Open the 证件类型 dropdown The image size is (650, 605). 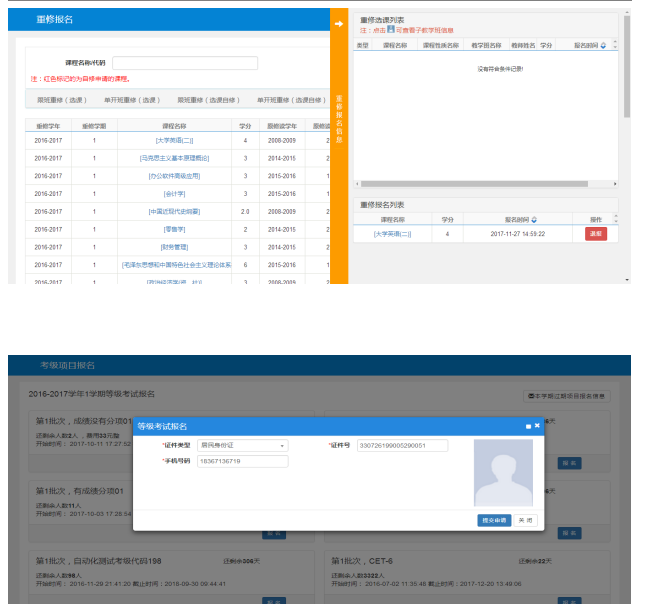coord(242,445)
